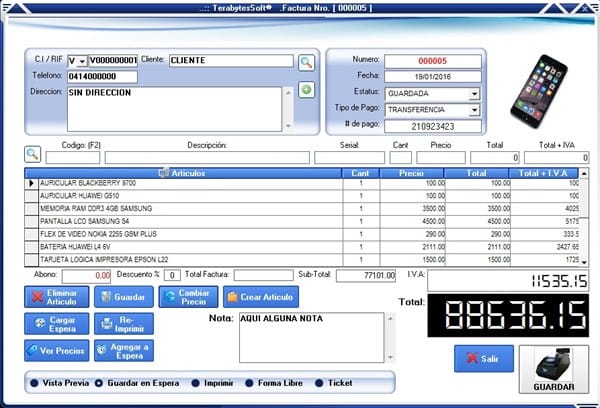Select row FLEX DE VIDEO NOKIA 2255 GSM PLUS

[302, 234]
